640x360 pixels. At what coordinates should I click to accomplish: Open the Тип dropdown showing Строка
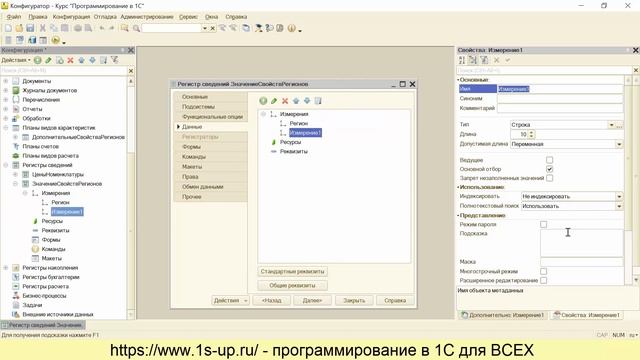[x=611, y=125]
